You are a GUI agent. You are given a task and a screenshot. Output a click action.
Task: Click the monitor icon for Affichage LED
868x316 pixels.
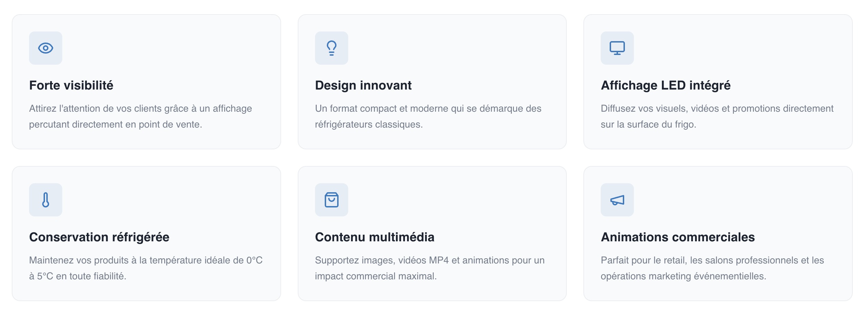(x=617, y=48)
